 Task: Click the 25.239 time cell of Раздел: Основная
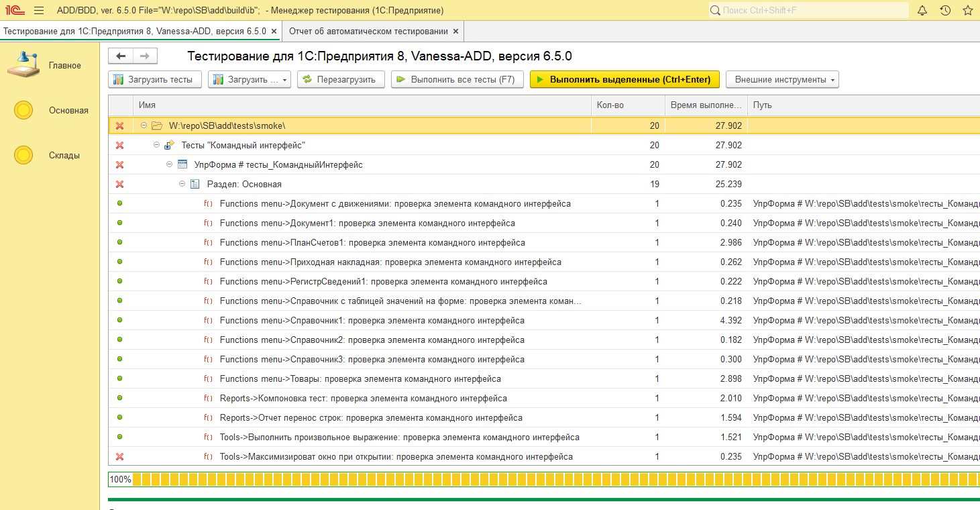click(x=706, y=184)
